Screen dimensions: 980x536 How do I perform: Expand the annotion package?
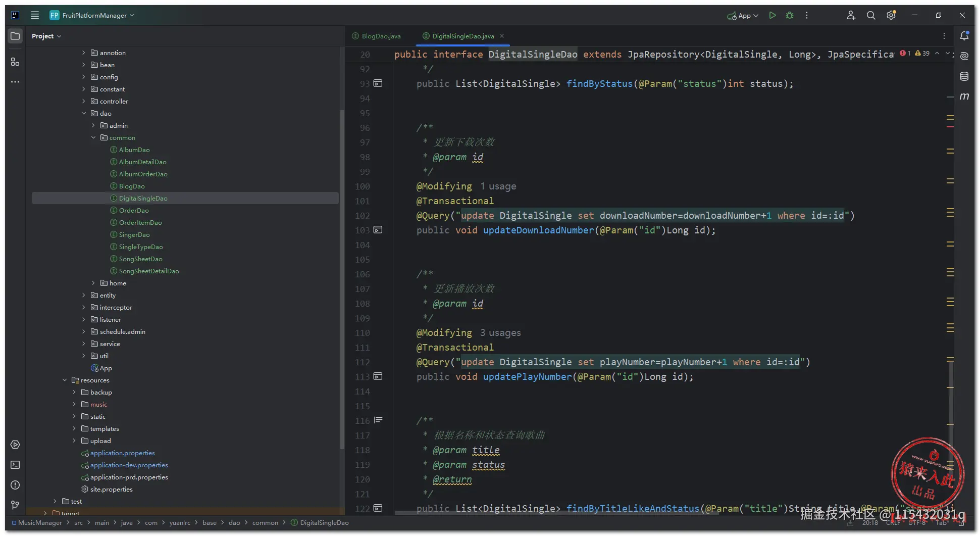pyautogui.click(x=84, y=53)
